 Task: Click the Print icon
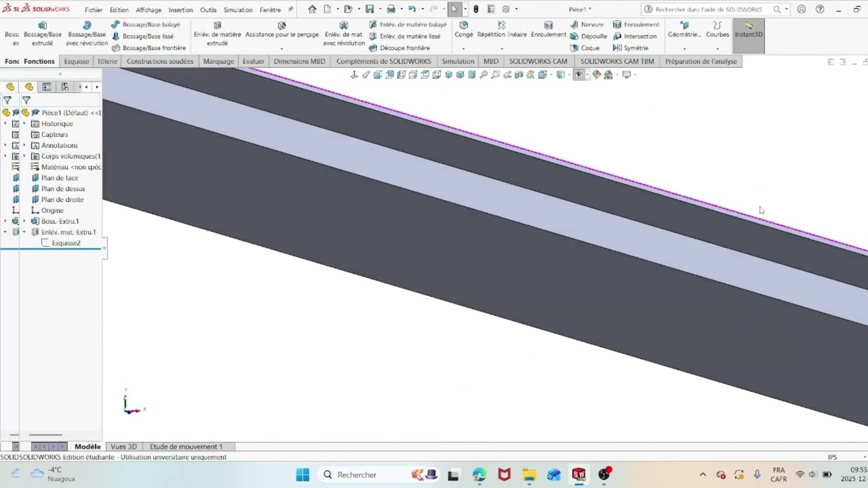[391, 9]
